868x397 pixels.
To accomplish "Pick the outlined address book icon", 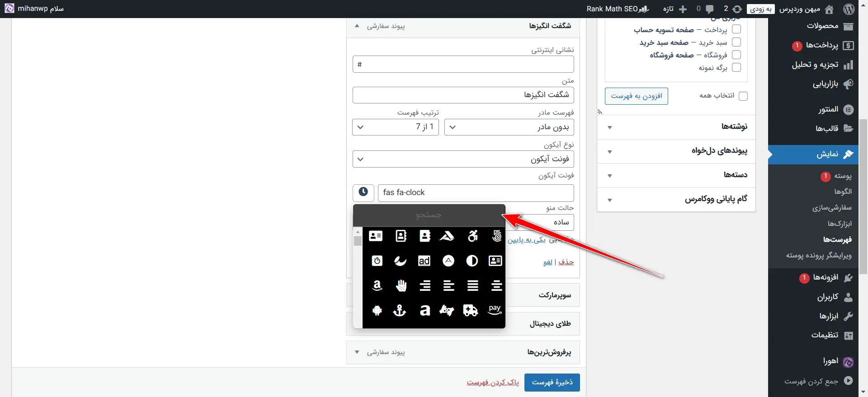I will [401, 236].
